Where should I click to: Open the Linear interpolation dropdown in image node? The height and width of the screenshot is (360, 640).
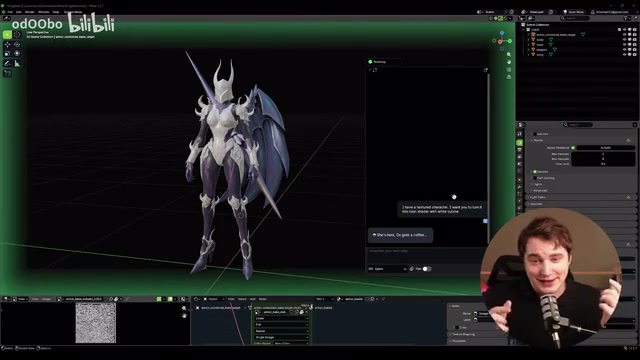(281, 318)
